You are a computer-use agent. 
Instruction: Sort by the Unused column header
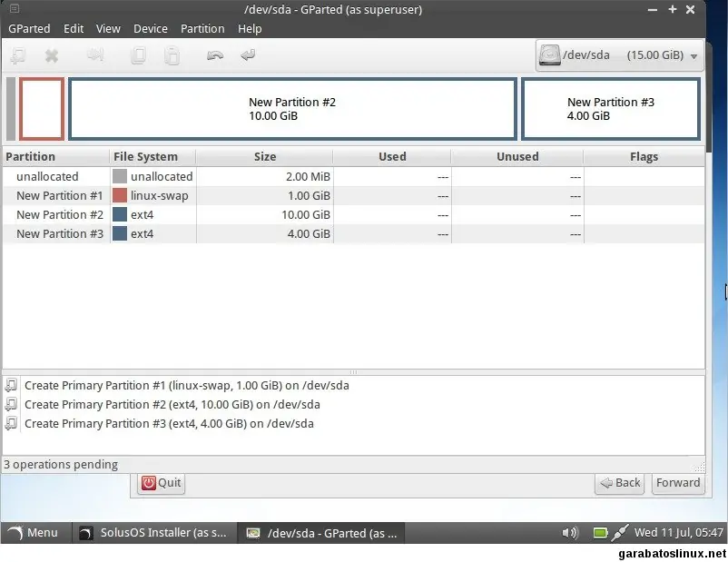coord(517,157)
